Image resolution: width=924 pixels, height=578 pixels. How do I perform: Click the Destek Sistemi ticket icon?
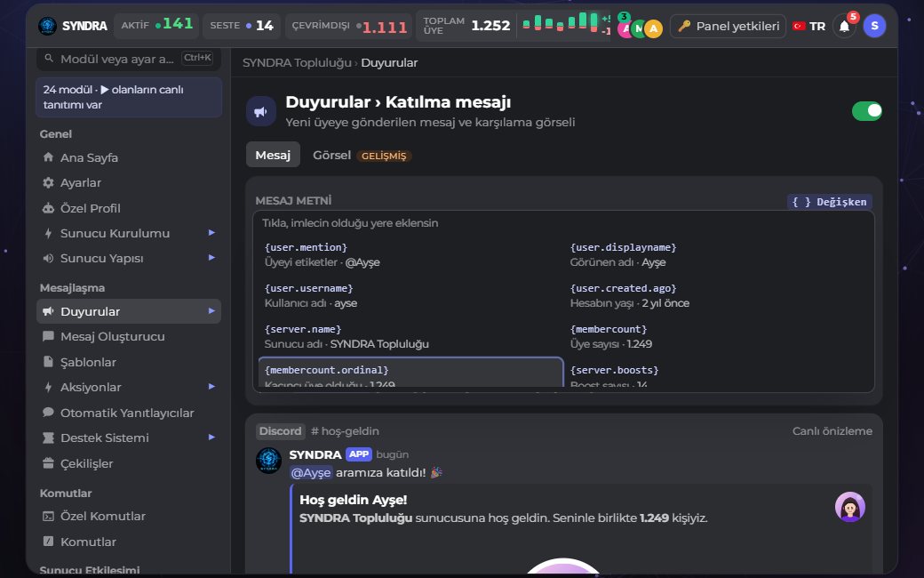click(x=48, y=438)
